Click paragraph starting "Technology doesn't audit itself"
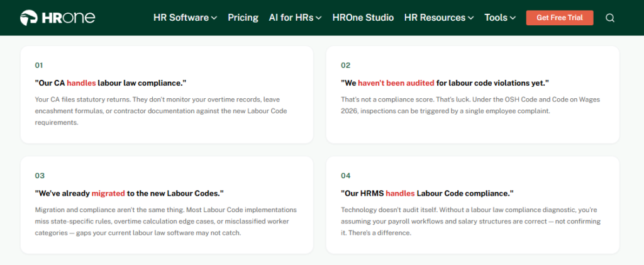644x265 pixels. (471, 221)
